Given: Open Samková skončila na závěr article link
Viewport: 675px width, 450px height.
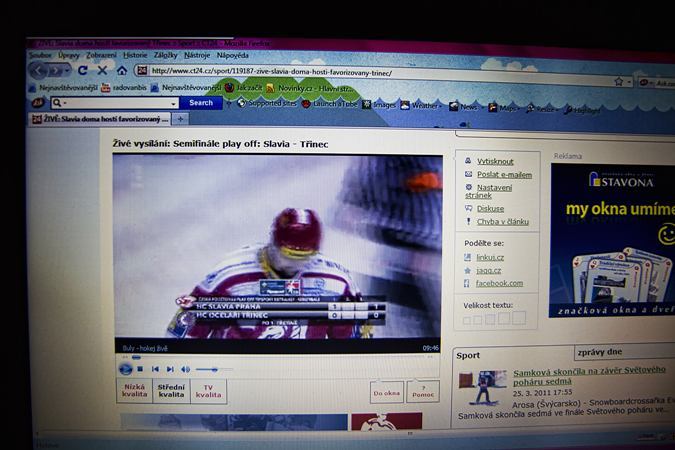Looking at the screenshot, I should 589,376.
